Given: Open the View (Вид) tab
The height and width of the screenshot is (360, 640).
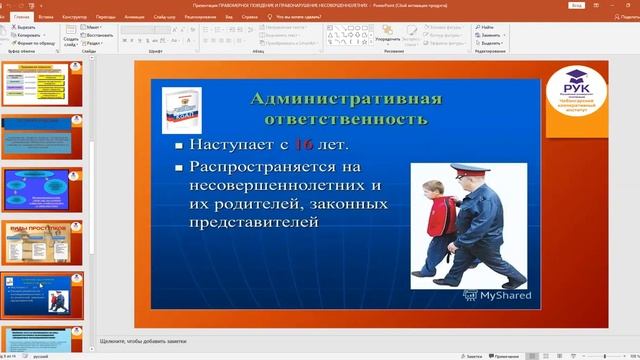Looking at the screenshot, I should (x=229, y=17).
